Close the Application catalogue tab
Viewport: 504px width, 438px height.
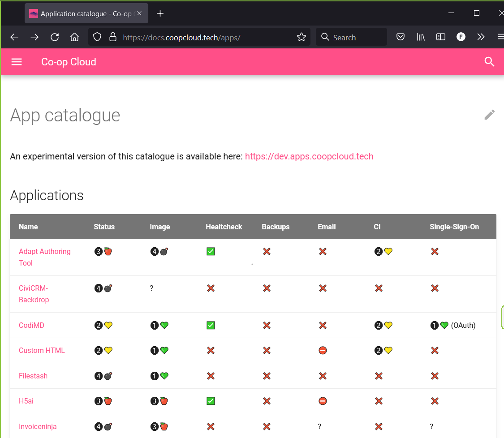click(x=139, y=13)
